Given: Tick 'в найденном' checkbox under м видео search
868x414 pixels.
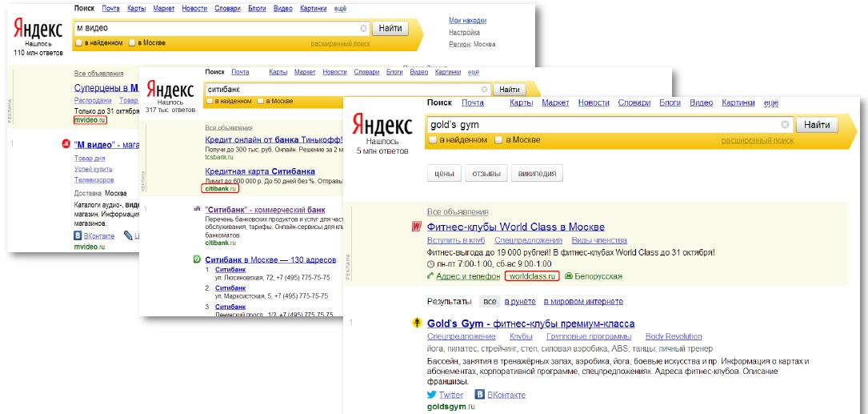Looking at the screenshot, I should [x=78, y=42].
